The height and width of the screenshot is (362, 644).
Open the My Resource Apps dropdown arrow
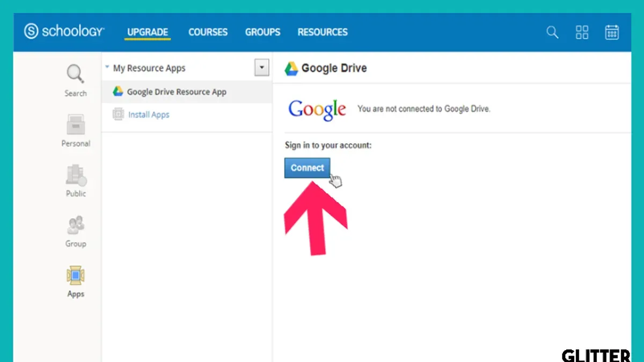pyautogui.click(x=261, y=68)
